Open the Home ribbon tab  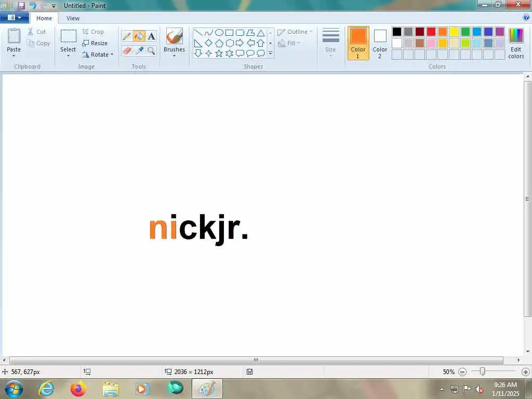44,18
